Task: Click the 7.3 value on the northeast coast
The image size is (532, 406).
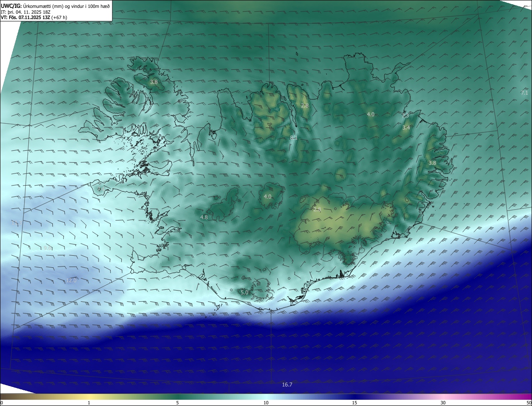Action: pyautogui.click(x=406, y=116)
